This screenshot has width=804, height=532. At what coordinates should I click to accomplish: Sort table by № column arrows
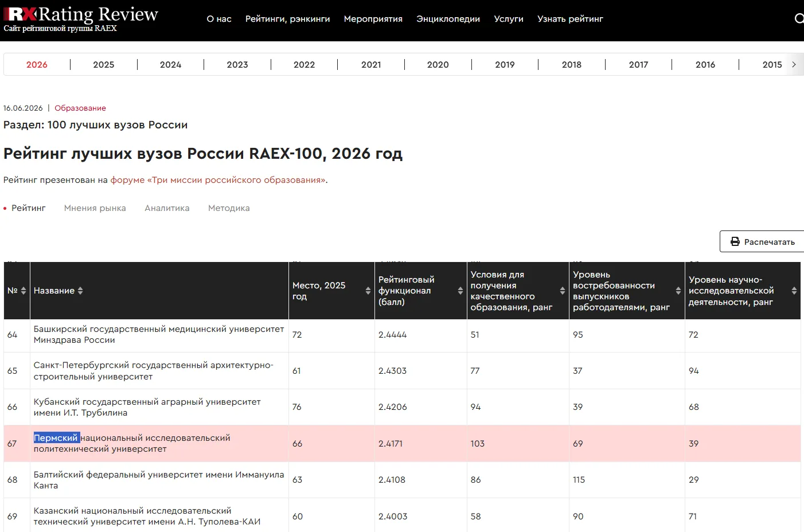click(24, 291)
